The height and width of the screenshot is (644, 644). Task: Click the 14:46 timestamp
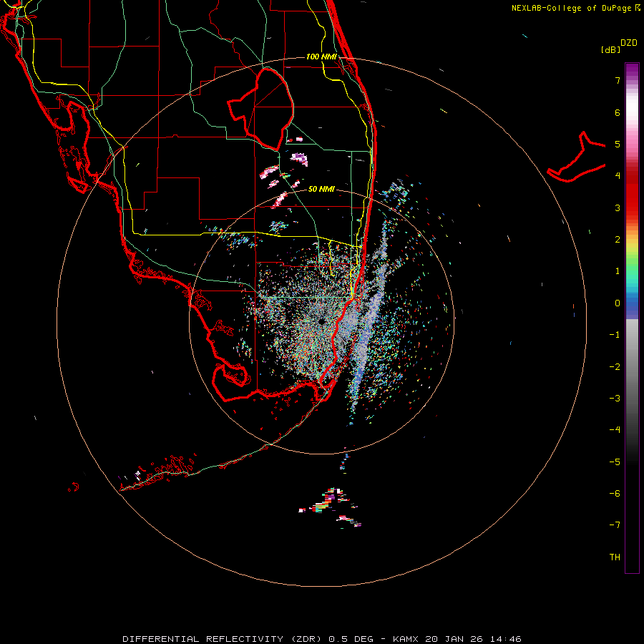[x=506, y=639]
